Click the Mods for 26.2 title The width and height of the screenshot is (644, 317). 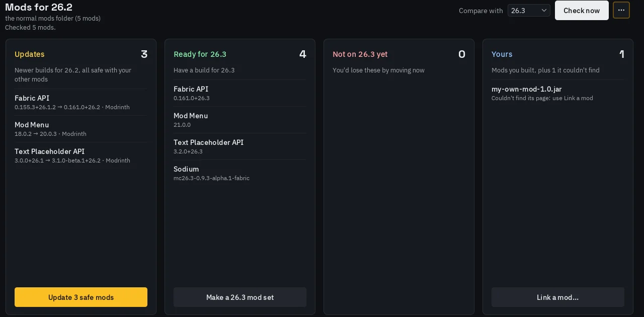coord(39,7)
